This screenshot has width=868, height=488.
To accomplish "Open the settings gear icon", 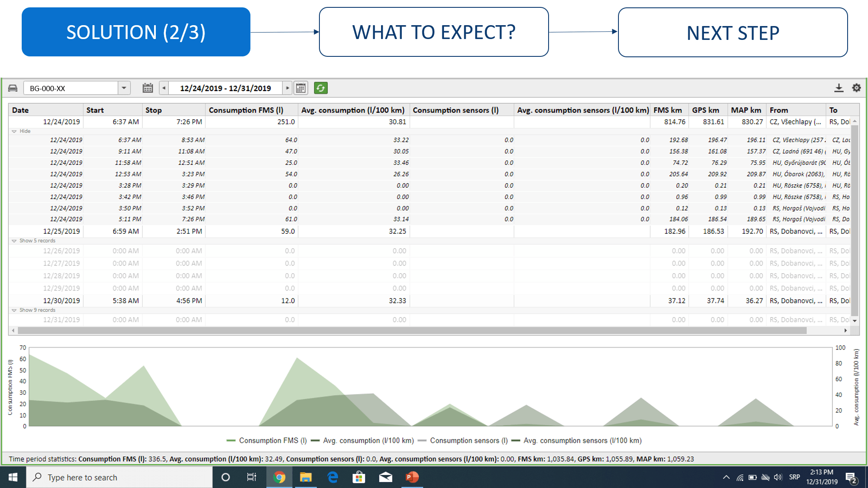I will click(856, 88).
